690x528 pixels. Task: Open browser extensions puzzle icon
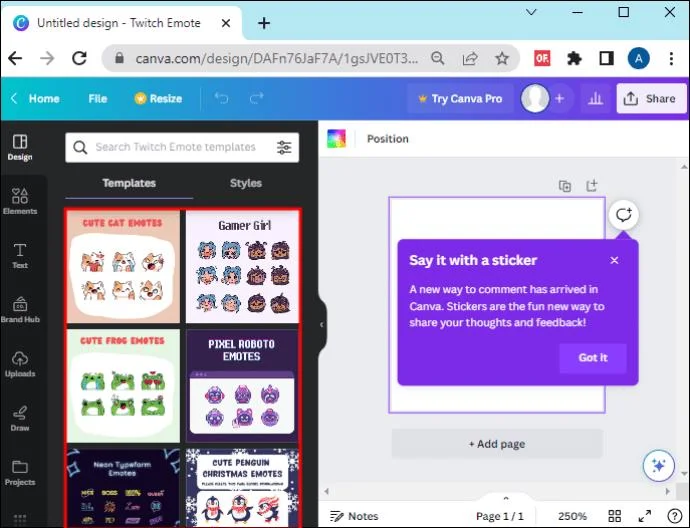574,58
